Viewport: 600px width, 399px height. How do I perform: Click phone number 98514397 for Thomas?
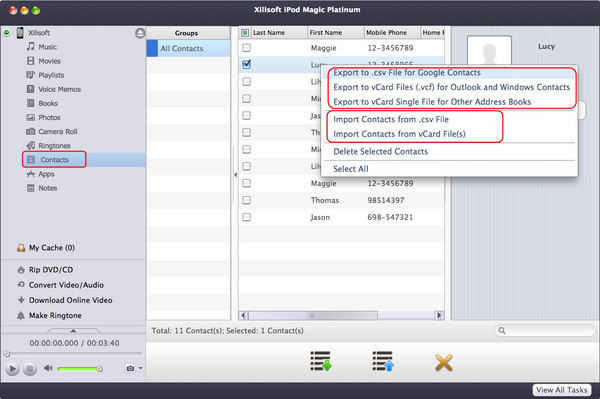[x=386, y=200]
